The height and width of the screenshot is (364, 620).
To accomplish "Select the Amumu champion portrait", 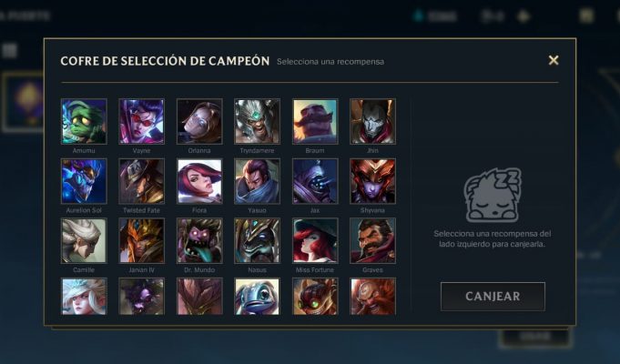I will pyautogui.click(x=84, y=121).
